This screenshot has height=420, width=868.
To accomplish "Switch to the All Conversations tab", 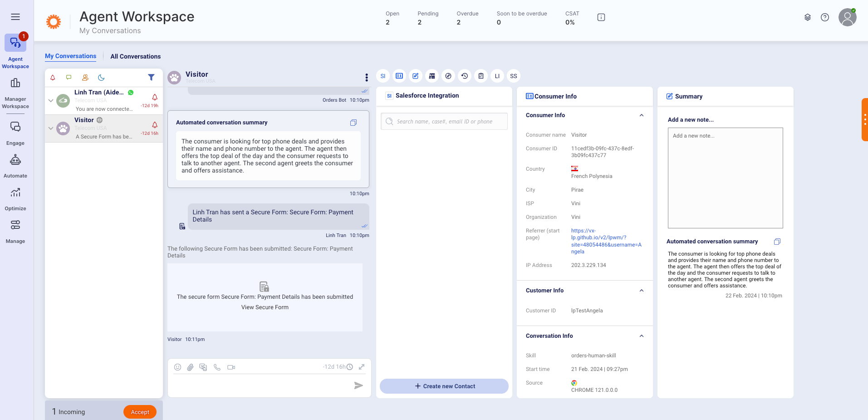I will (136, 56).
